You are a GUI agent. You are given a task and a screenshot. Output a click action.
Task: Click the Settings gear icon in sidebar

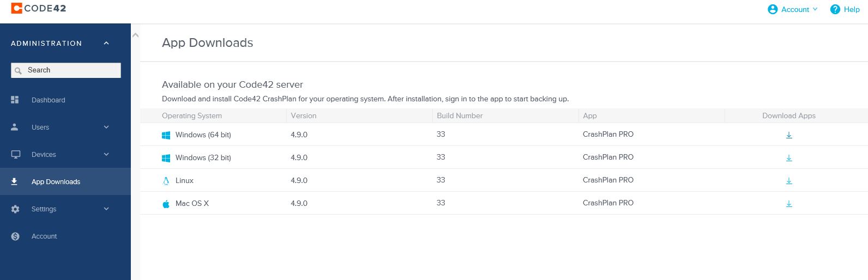click(15, 209)
